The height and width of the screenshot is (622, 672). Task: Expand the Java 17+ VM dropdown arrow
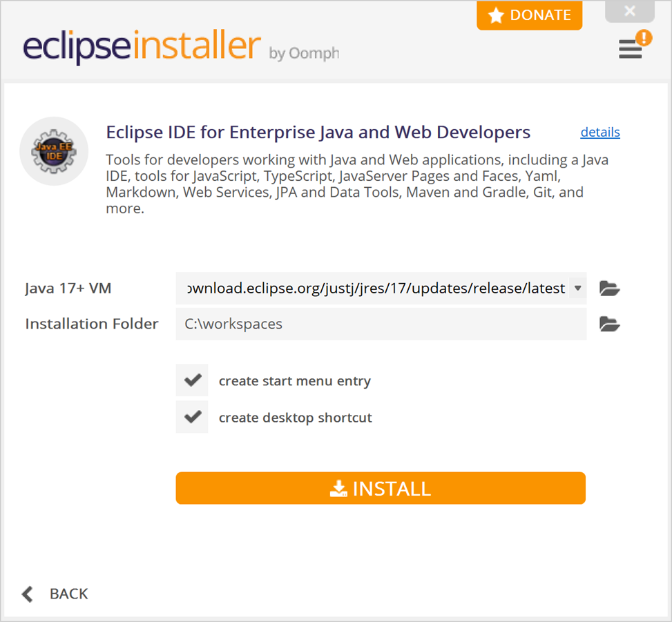coord(577,289)
